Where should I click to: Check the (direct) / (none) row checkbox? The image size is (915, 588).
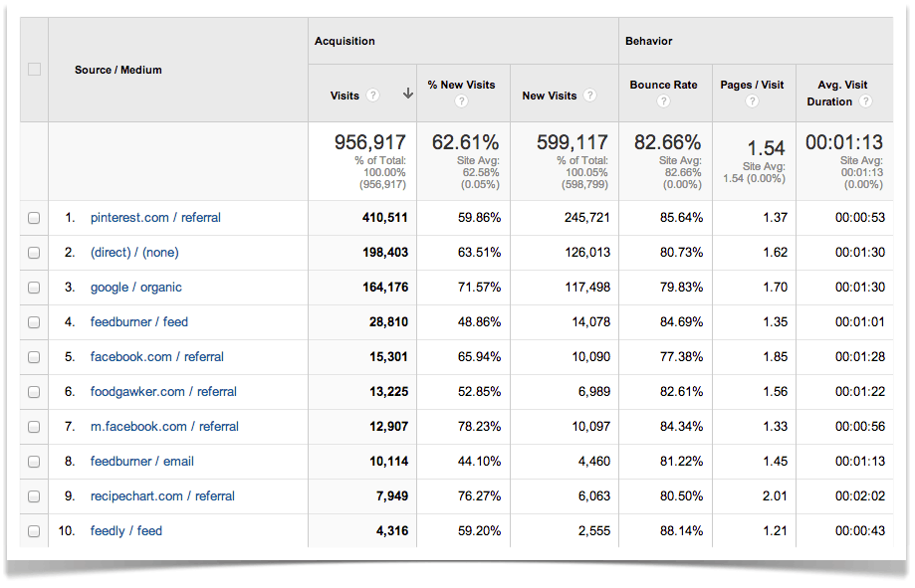33,253
